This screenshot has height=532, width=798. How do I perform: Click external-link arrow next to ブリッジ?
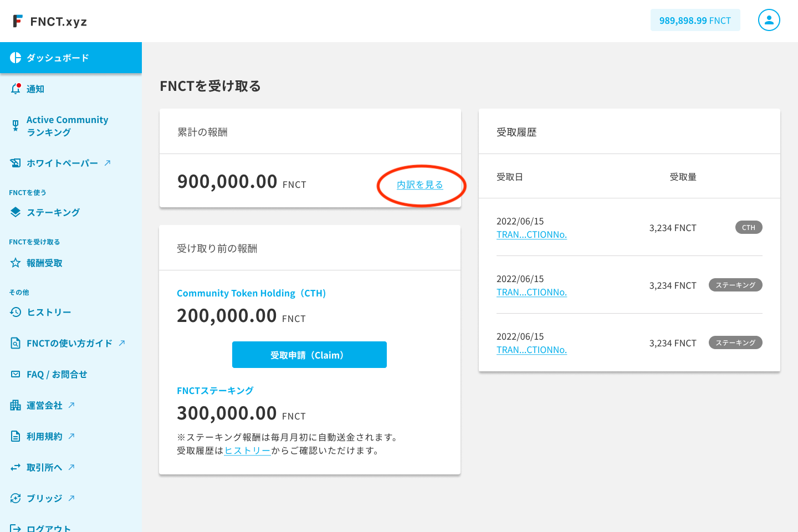71,498
